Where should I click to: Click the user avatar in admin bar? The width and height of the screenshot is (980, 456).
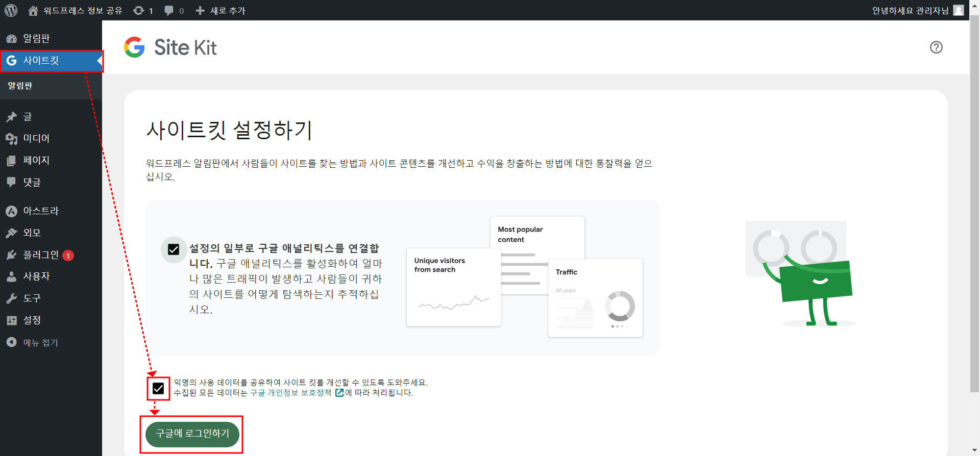(x=959, y=10)
